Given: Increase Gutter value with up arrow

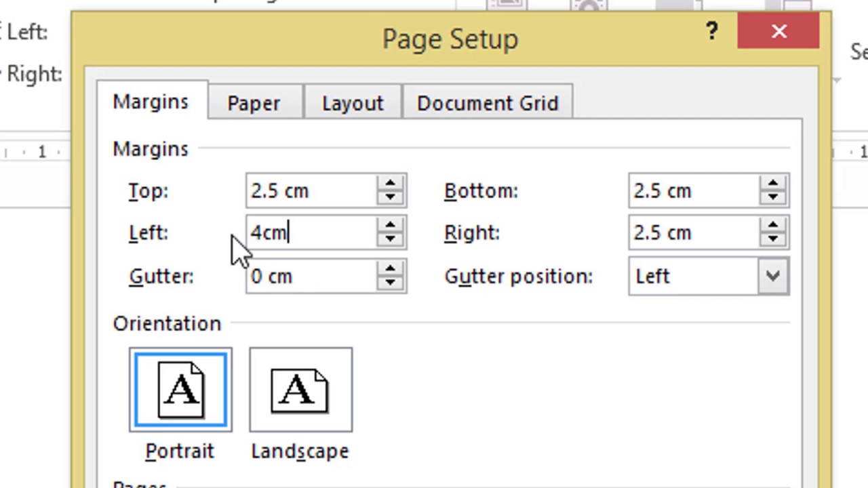Looking at the screenshot, I should click(390, 269).
